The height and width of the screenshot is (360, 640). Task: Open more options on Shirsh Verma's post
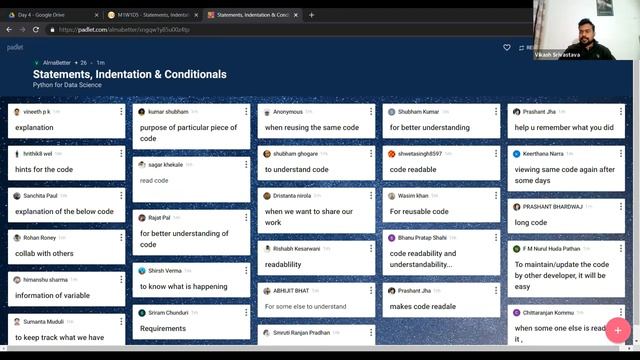pos(246,271)
